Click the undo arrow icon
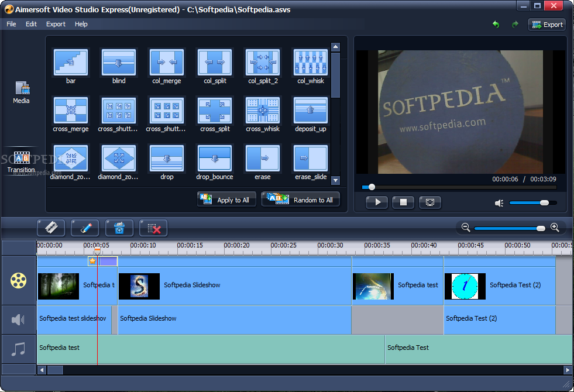This screenshot has height=392, width=574. pos(496,25)
